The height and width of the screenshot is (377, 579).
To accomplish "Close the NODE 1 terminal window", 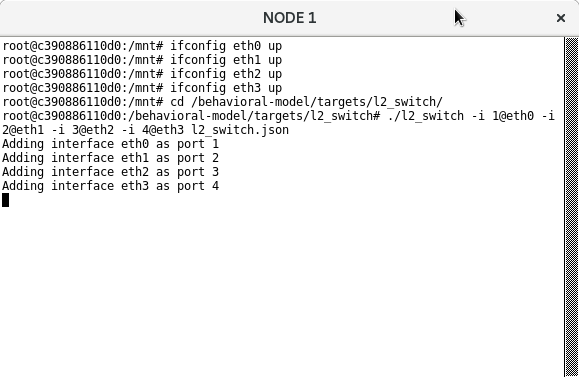I will pos(561,18).
